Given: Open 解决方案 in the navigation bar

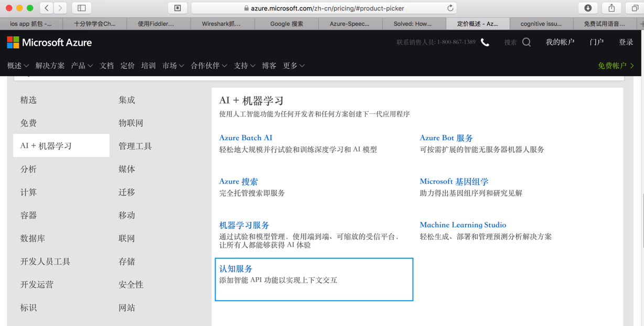Looking at the screenshot, I should point(50,66).
